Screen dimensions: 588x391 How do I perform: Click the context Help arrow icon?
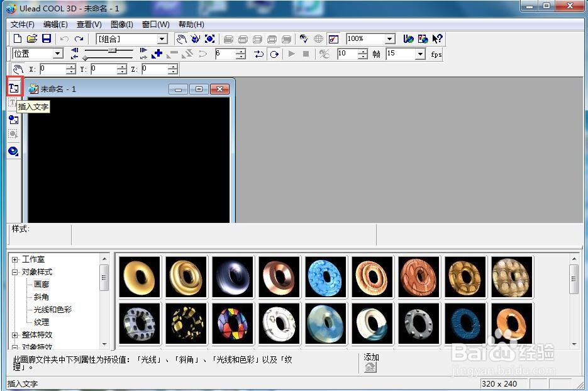(x=437, y=38)
